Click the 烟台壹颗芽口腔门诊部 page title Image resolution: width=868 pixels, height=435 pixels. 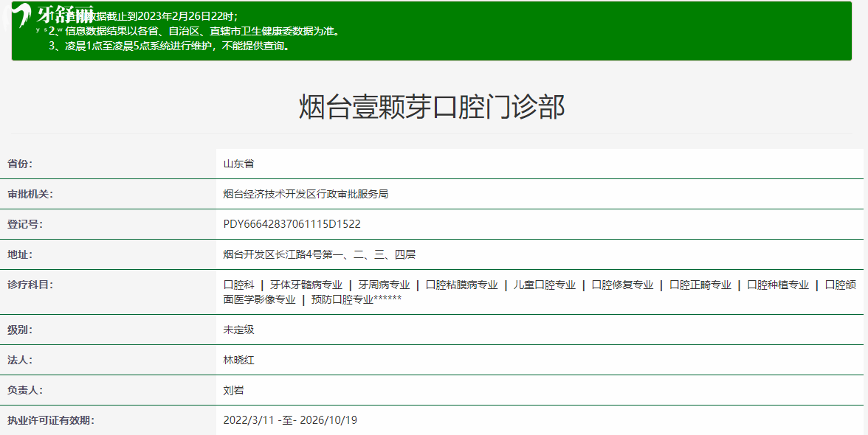[432, 107]
